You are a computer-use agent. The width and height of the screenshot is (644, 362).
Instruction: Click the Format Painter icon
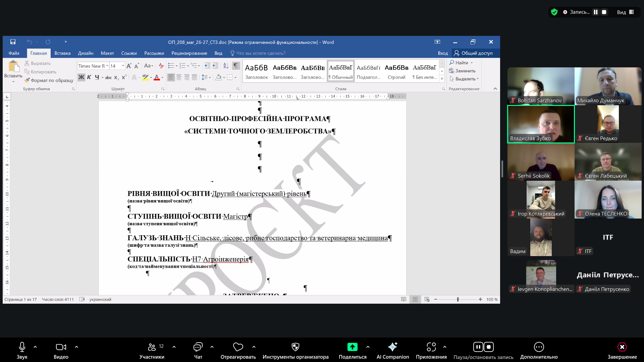tap(27, 80)
